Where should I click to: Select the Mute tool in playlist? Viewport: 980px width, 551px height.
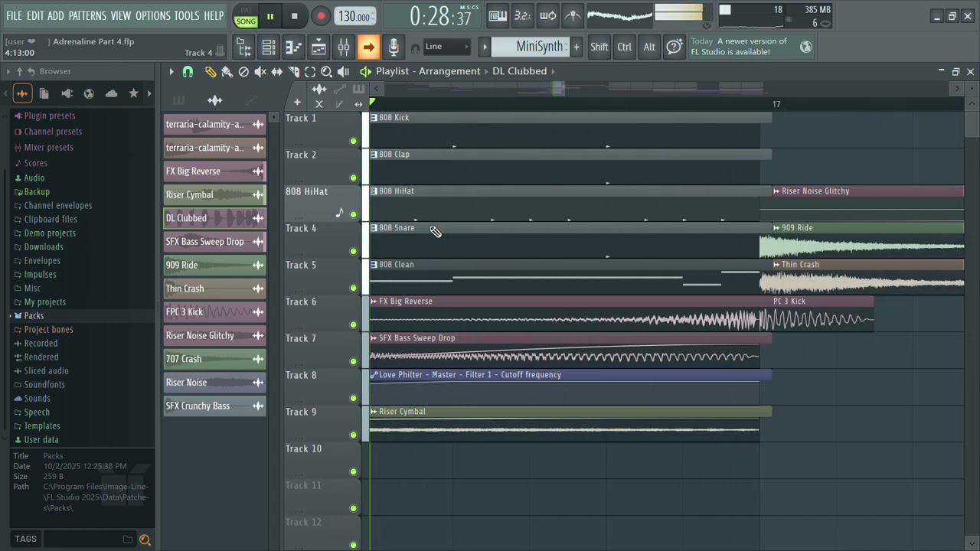(x=260, y=71)
